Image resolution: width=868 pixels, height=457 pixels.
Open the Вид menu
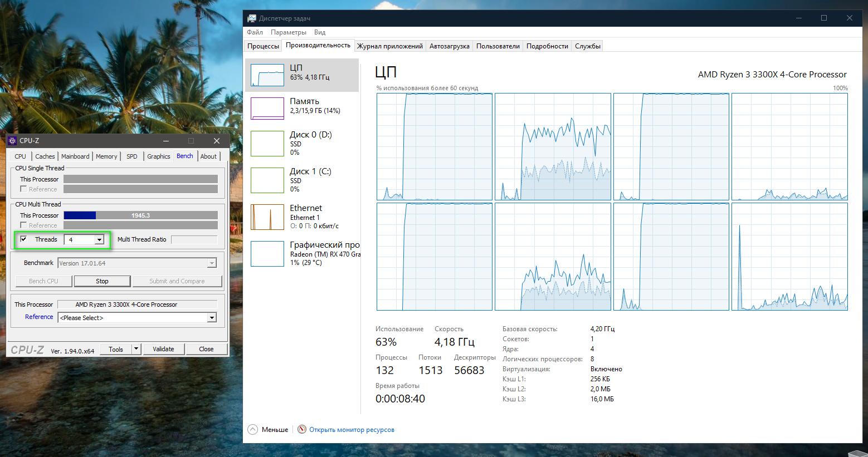(320, 32)
